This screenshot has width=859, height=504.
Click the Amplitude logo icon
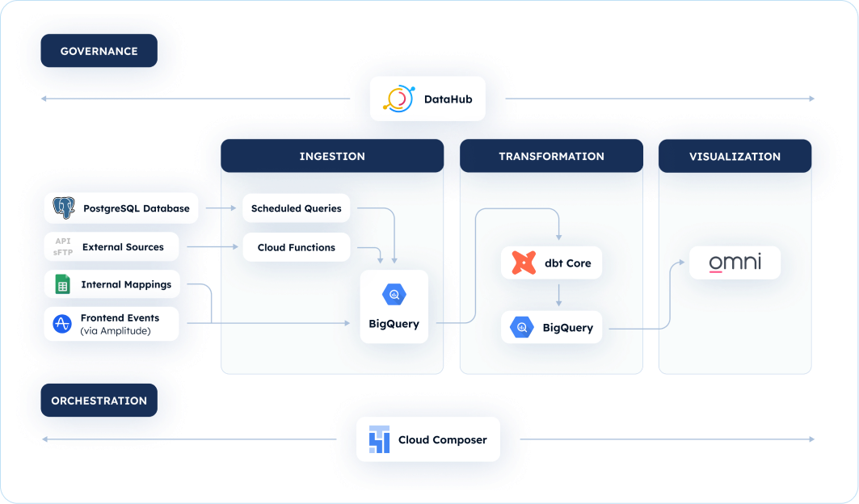[x=62, y=324]
